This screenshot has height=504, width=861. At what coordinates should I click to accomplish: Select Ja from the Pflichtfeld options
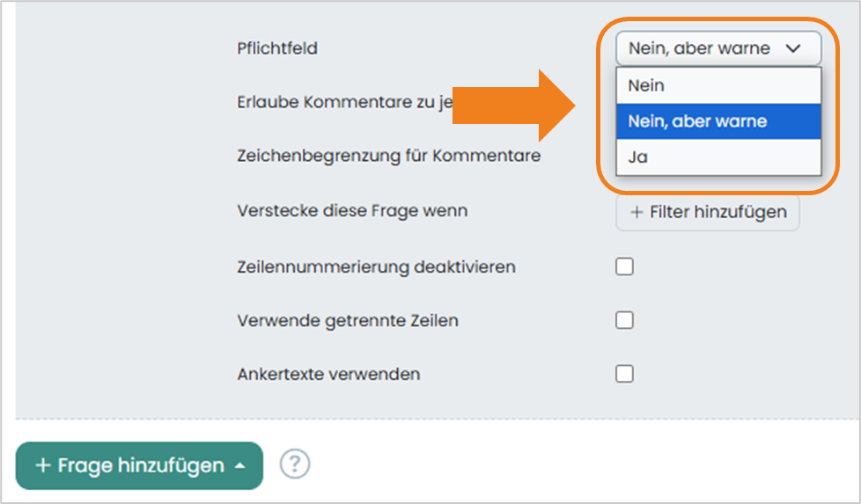click(x=718, y=157)
